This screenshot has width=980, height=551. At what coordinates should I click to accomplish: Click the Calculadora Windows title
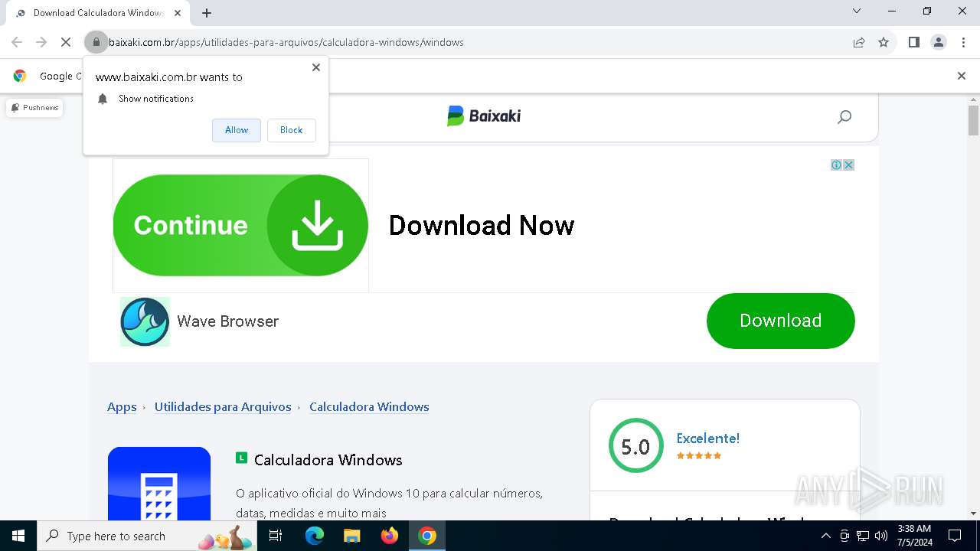(328, 460)
